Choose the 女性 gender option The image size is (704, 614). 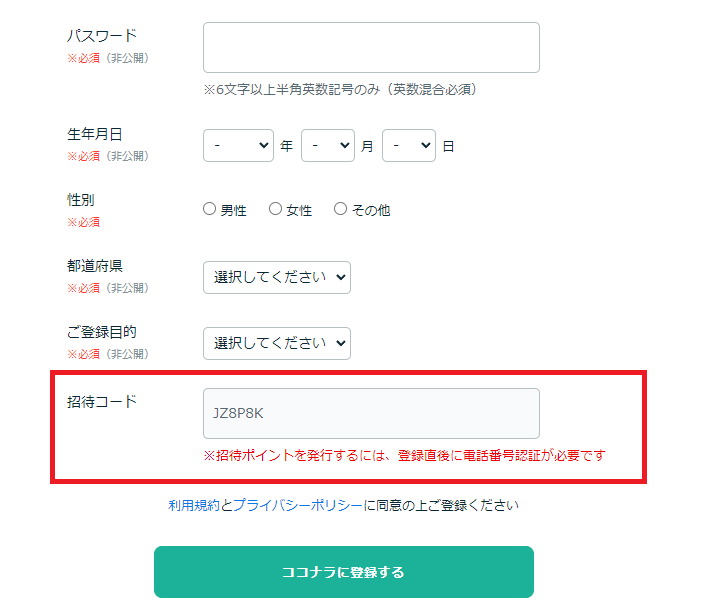pos(276,209)
